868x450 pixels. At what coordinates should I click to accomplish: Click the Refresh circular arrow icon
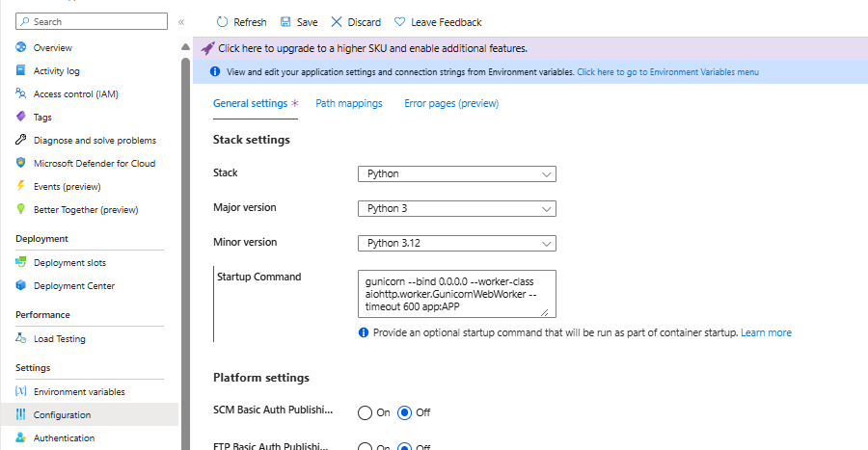coord(222,21)
